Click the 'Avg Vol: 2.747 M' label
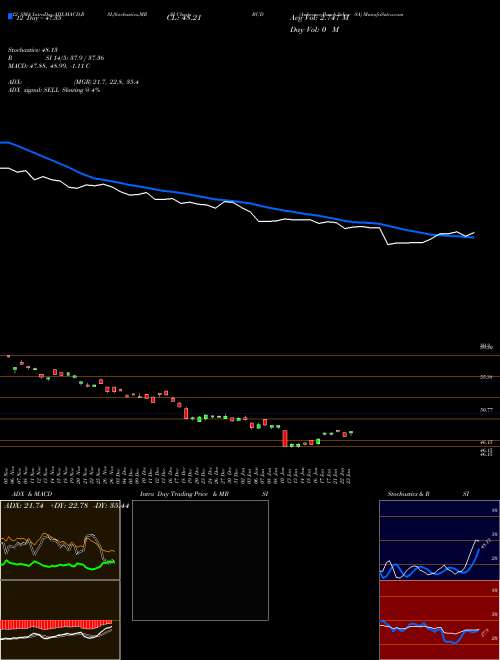 tap(320, 18)
